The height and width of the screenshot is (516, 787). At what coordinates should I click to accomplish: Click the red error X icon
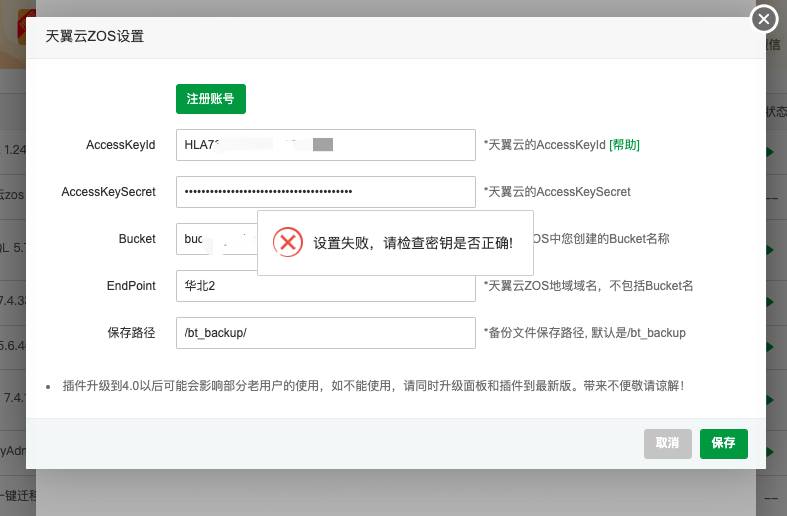(x=288, y=242)
